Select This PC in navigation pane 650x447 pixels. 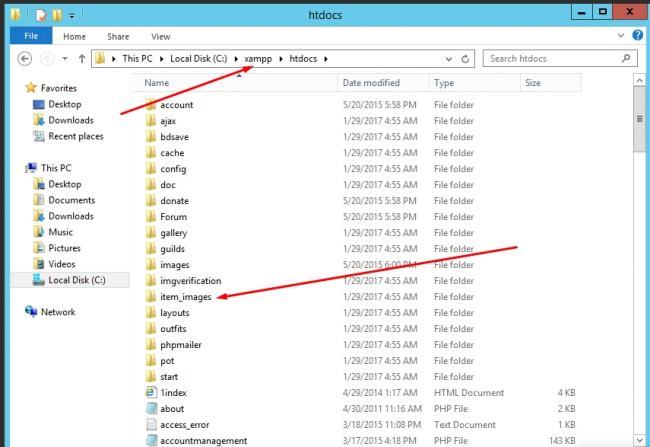[x=56, y=168]
